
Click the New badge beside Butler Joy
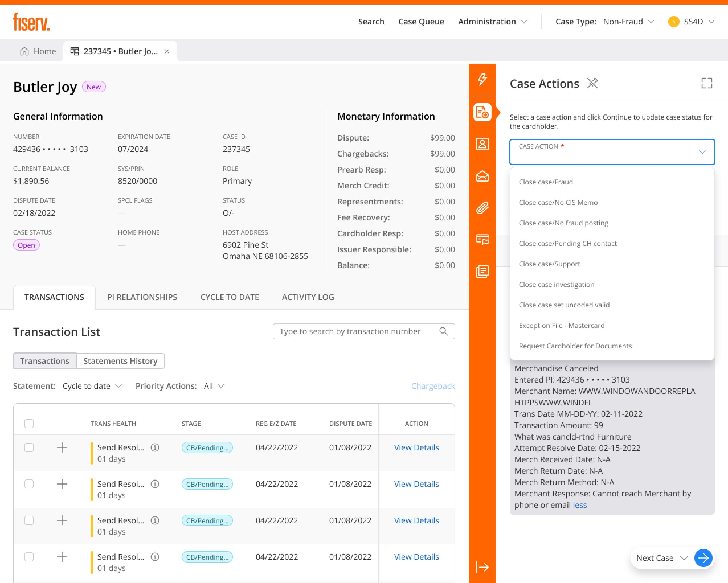pos(93,87)
